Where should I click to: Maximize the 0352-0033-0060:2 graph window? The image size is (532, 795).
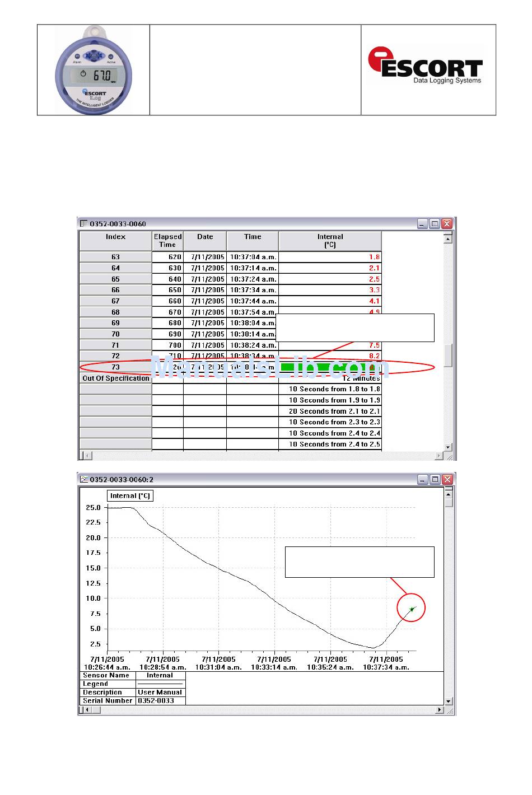point(435,480)
